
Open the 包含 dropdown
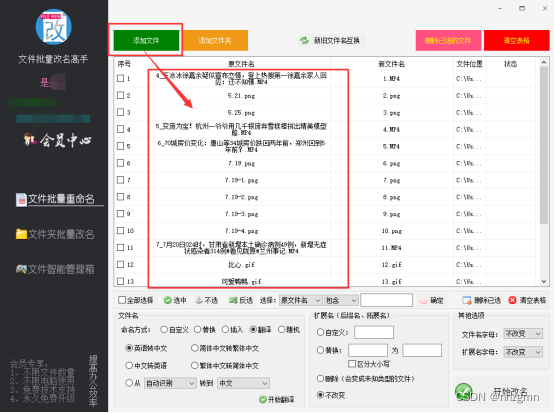[x=341, y=300]
